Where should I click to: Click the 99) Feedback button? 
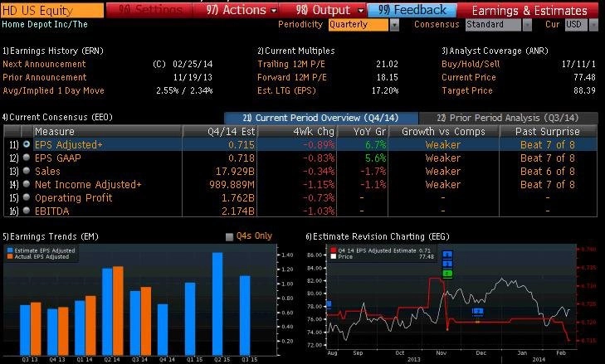[x=412, y=10]
